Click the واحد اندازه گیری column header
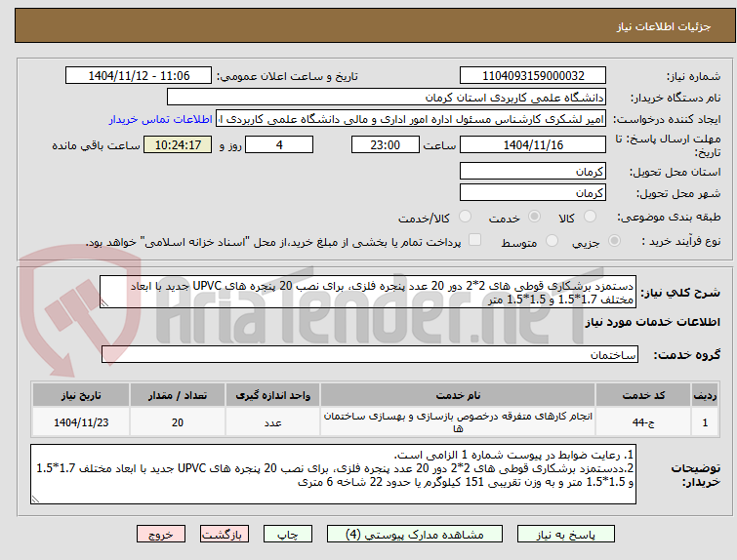Viewport: 737px width, 560px height. [x=272, y=395]
